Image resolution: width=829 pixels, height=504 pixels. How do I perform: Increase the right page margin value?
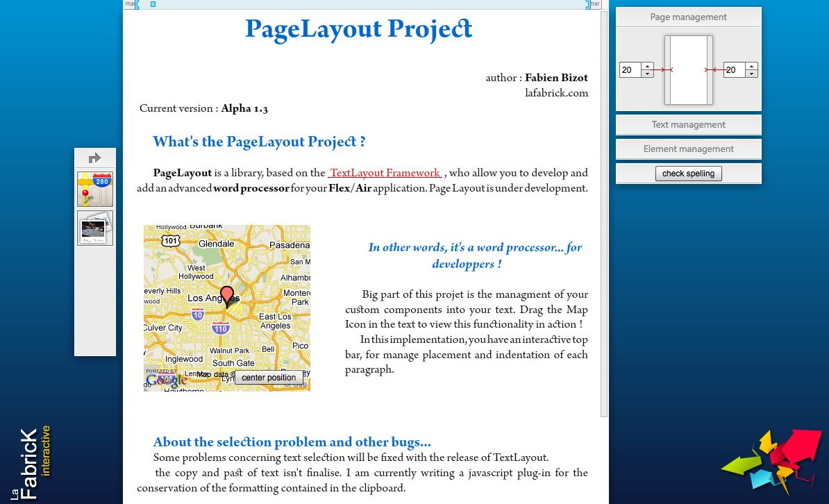[751, 67]
